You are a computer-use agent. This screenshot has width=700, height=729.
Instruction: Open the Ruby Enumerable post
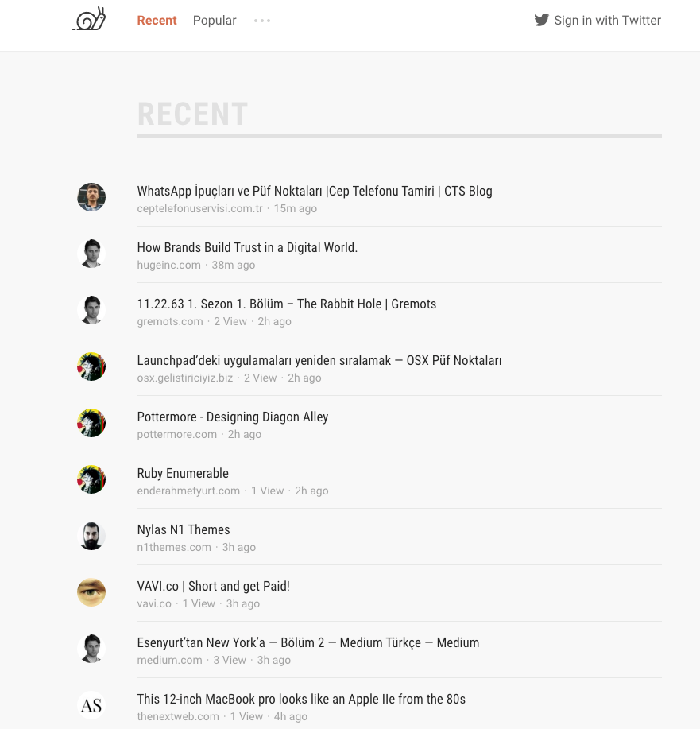(x=183, y=473)
